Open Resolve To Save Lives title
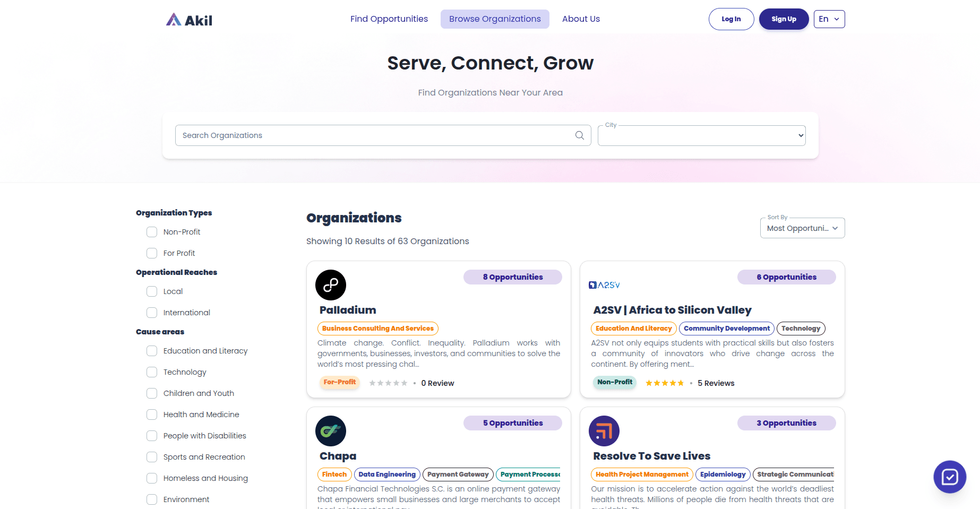980x509 pixels. coord(651,456)
